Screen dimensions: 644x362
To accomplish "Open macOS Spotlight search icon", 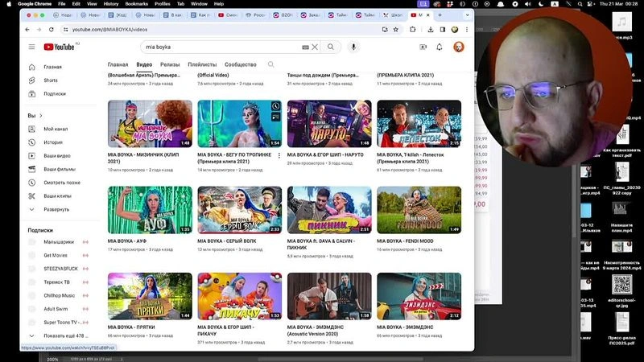I will click(580, 4).
